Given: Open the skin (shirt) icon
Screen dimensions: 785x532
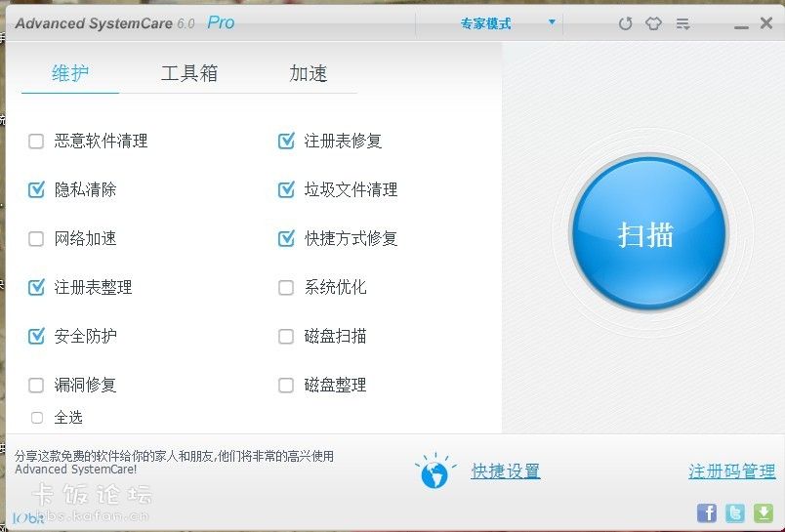Looking at the screenshot, I should pyautogui.click(x=653, y=23).
